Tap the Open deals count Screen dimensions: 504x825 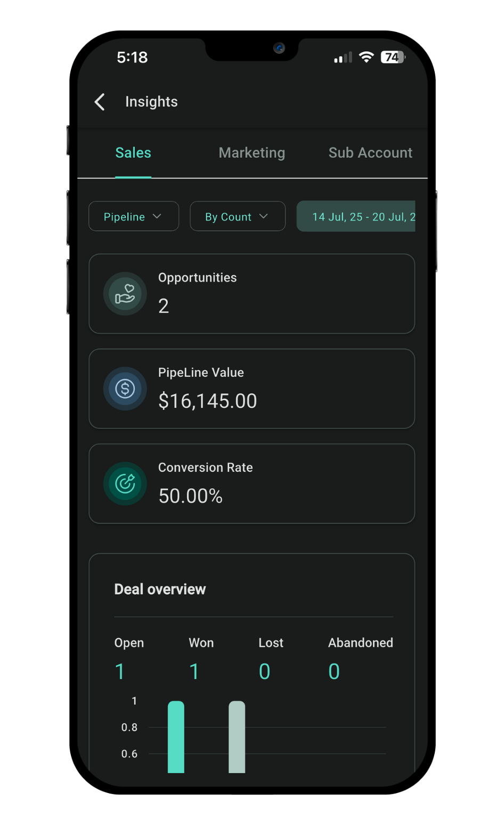click(x=120, y=672)
